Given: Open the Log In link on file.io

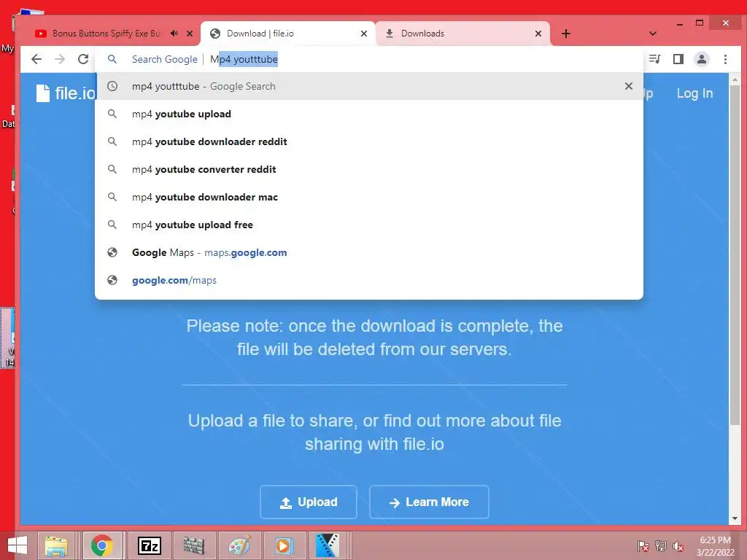Looking at the screenshot, I should [x=694, y=93].
